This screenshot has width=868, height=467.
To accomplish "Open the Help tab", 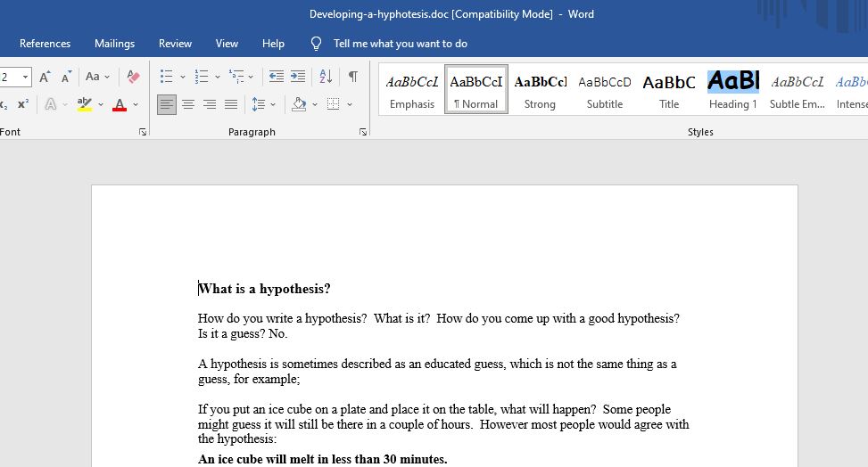I will tap(273, 43).
